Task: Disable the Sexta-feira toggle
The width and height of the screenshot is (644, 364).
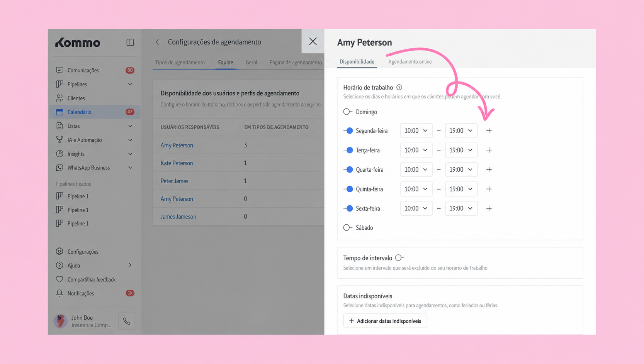Action: click(x=348, y=208)
